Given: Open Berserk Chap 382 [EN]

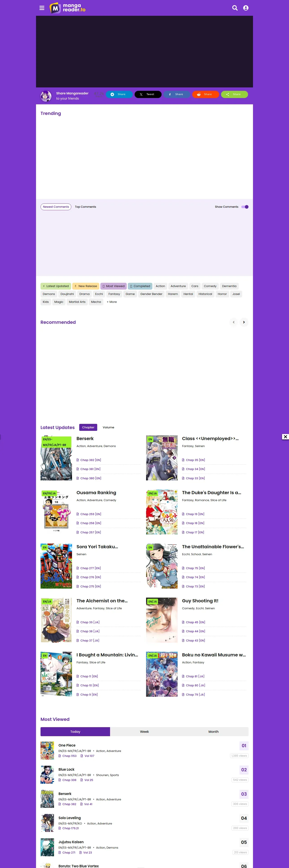Looking at the screenshot, I should point(90,460).
